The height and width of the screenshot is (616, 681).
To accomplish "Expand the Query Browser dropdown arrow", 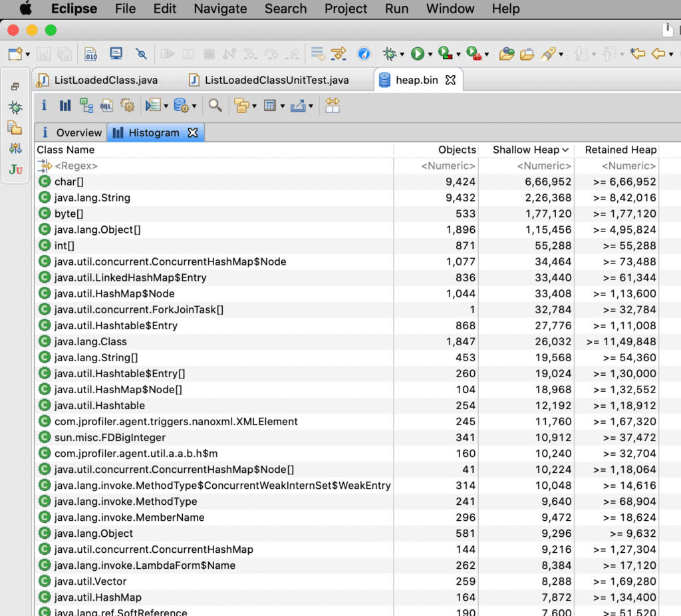I will pyautogui.click(x=194, y=106).
